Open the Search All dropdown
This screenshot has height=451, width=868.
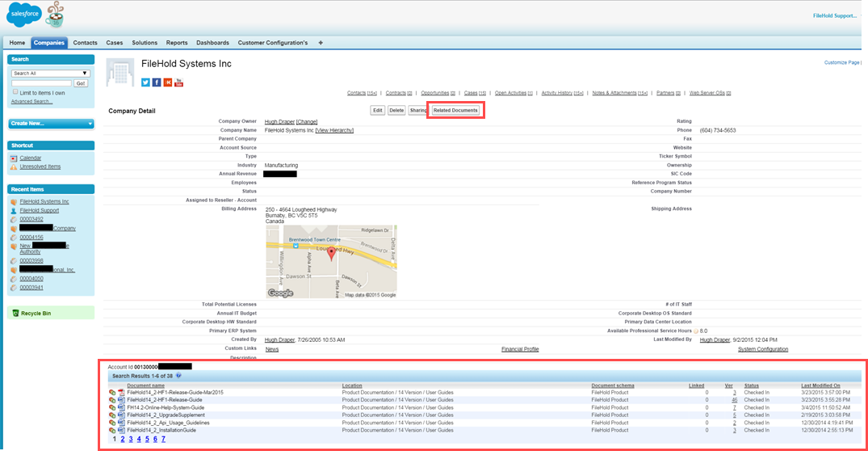point(50,73)
